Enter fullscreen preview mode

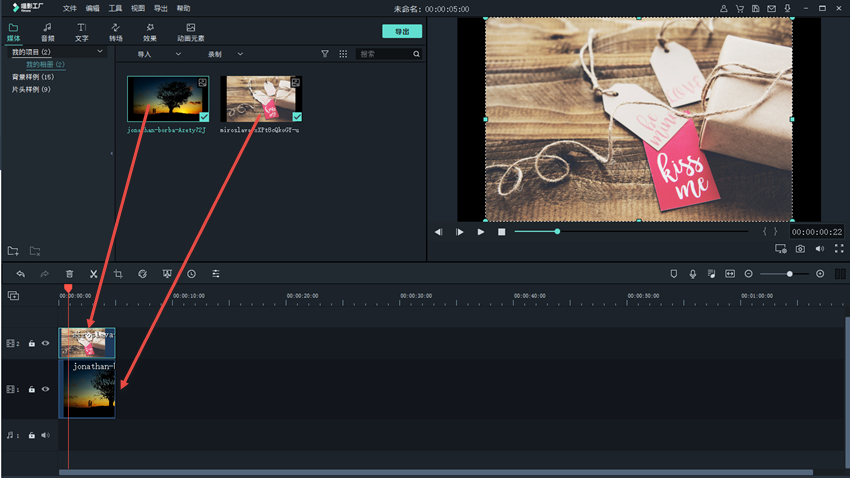pos(839,248)
